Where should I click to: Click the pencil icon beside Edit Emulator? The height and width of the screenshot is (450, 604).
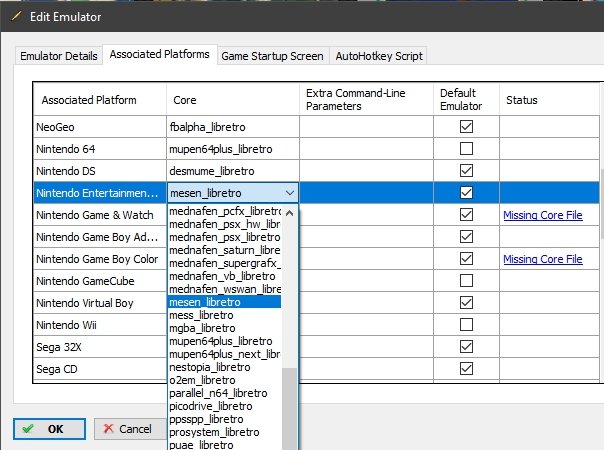click(16, 16)
